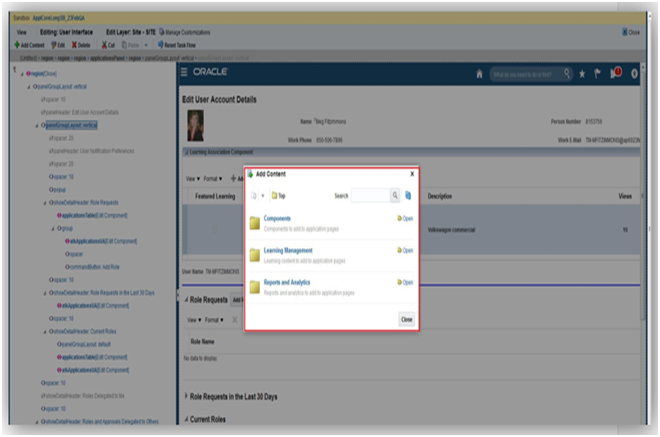660x437 pixels.
Task: Collapse the Current Roles page section
Action: click(186, 419)
